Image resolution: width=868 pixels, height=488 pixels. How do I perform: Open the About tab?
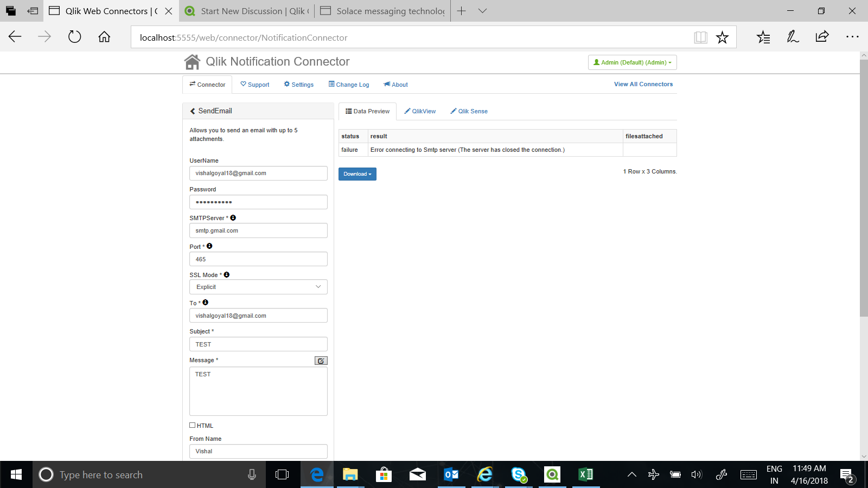(x=396, y=85)
